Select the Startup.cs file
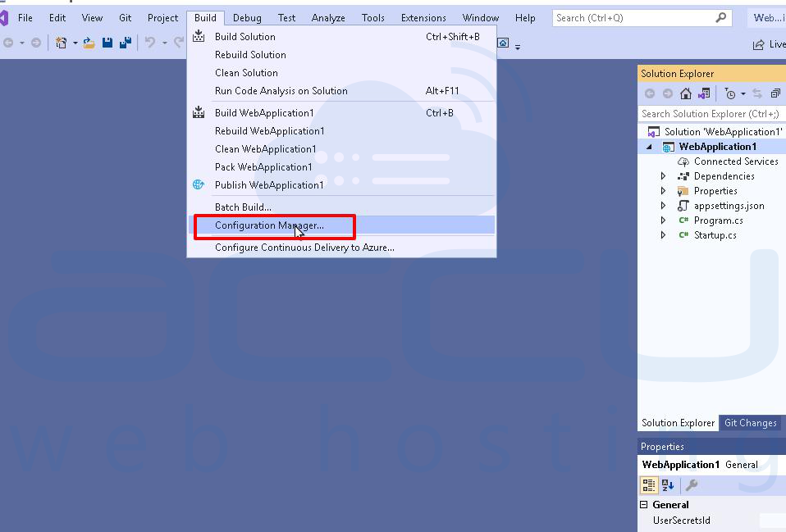The height and width of the screenshot is (532, 786). [x=715, y=235]
